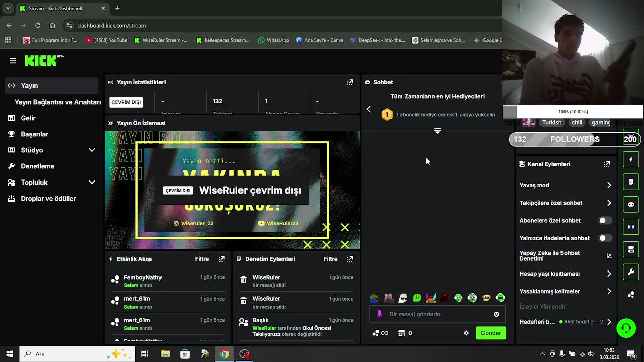Pop out Yayın İstatistikleri panel
This screenshot has width=644, height=362.
(350, 82)
